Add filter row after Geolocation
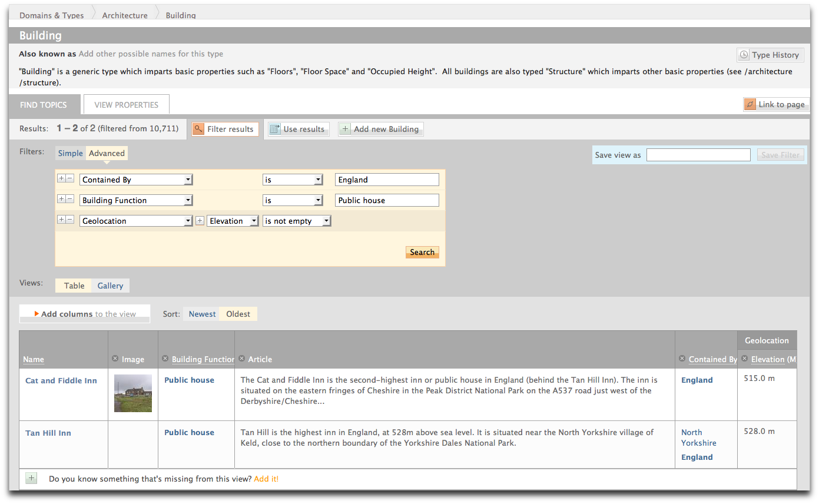 61,220
